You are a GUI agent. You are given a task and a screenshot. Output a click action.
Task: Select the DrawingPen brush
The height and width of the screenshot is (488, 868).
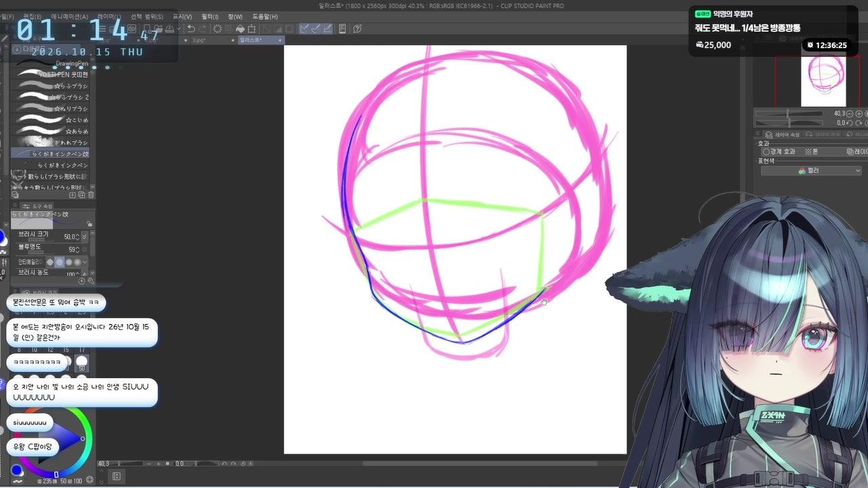50,64
